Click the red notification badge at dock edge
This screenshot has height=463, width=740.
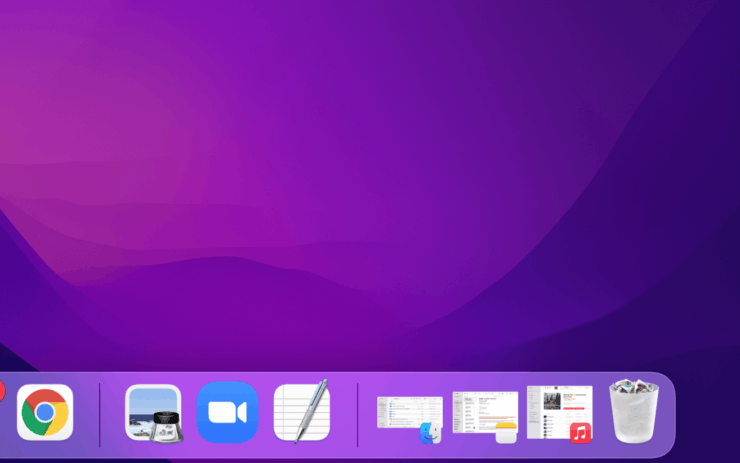(x=1, y=391)
